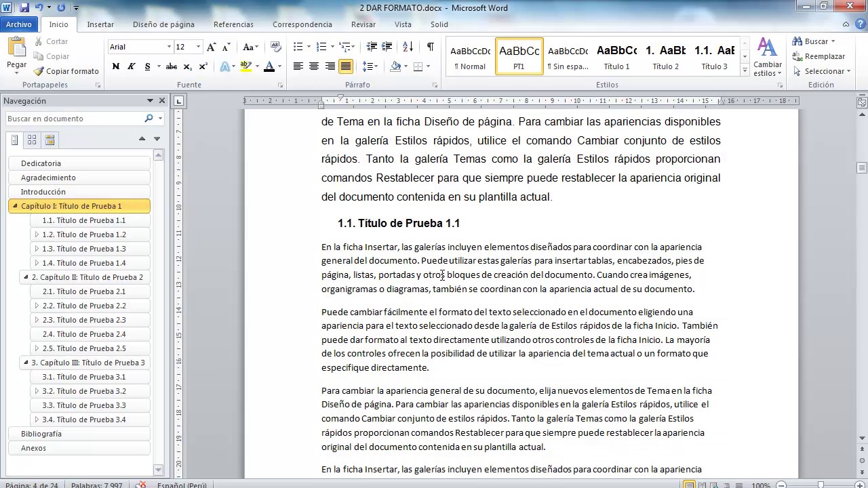Viewport: 868px width, 488px height.
Task: Click the multilevel list icon
Action: [344, 47]
